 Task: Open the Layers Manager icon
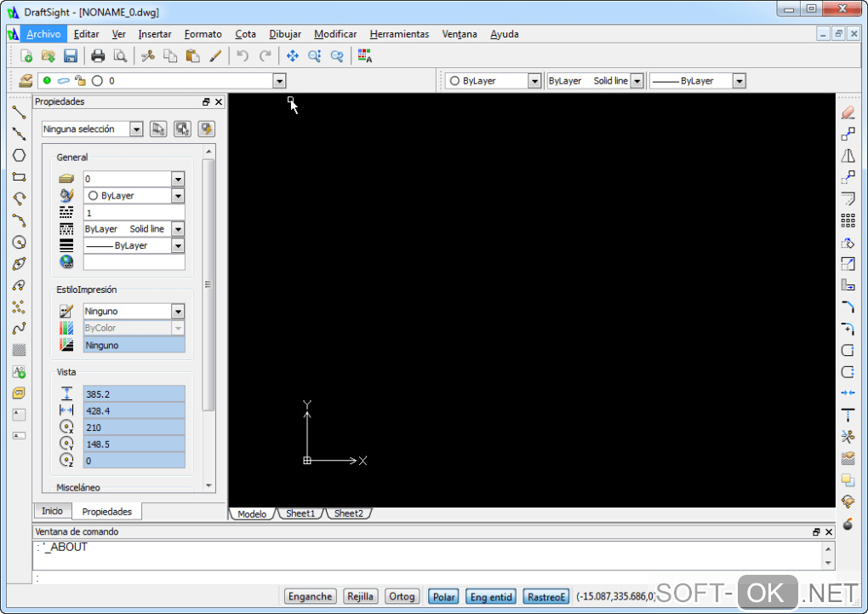click(x=26, y=81)
